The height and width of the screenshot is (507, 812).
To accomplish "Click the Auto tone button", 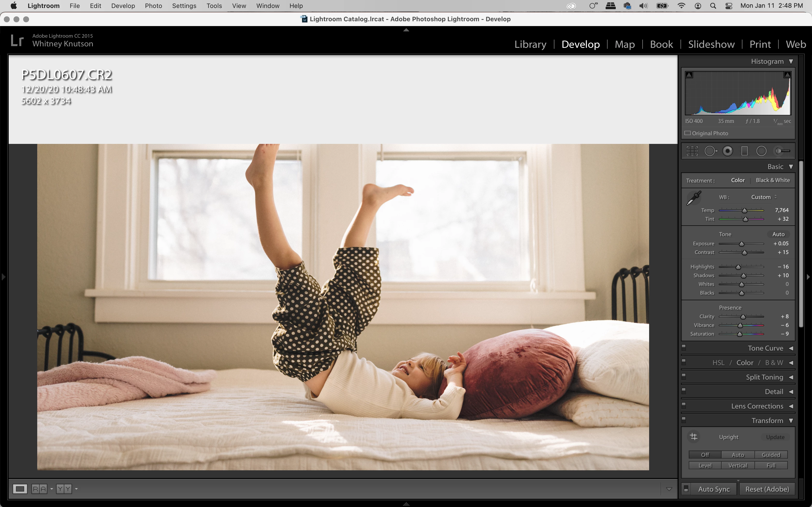I will [x=778, y=234].
